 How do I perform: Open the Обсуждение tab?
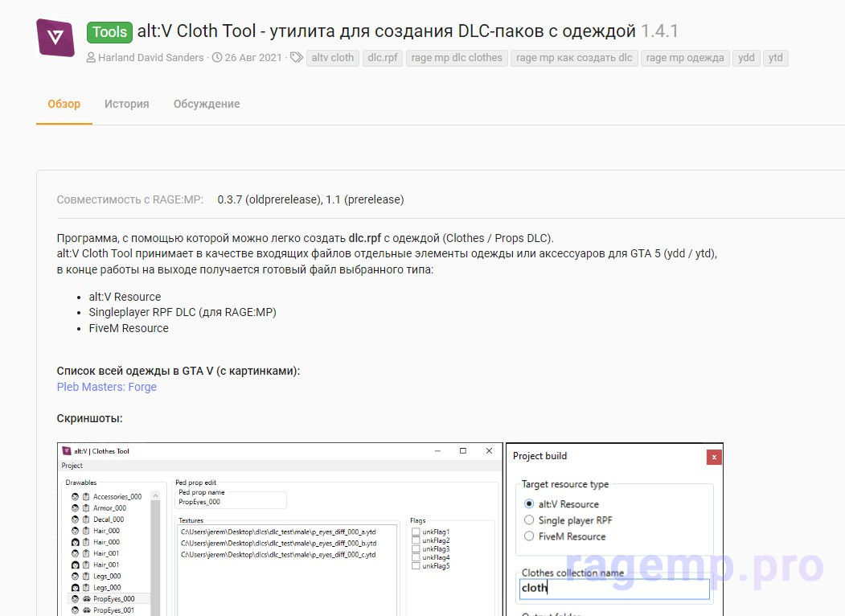coord(207,104)
